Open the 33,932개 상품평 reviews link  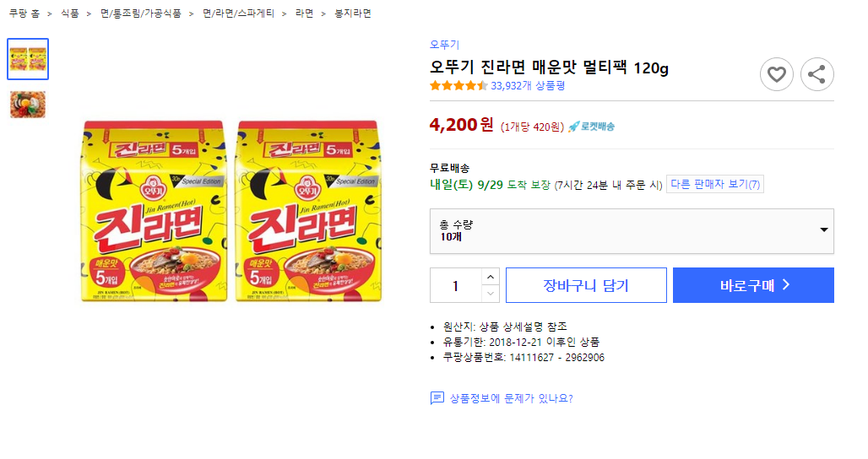528,85
